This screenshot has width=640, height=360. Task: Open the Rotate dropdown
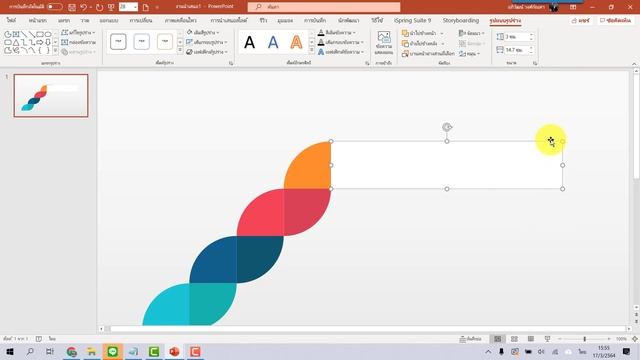(469, 53)
